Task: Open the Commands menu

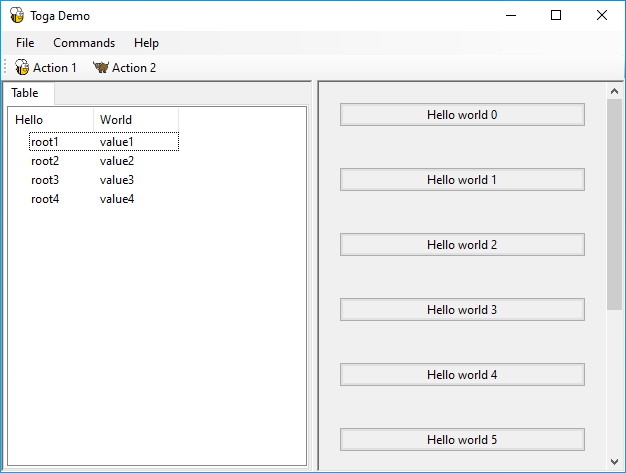Action: 84,43
